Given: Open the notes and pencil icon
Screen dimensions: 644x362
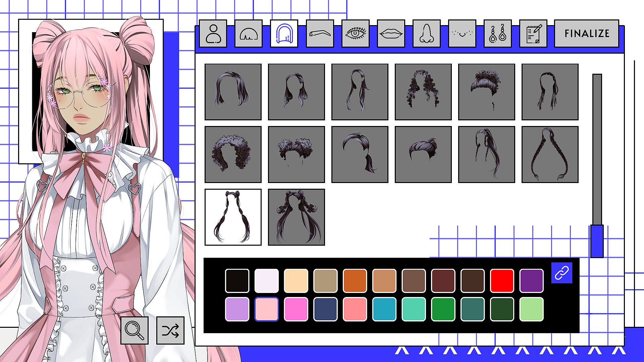Looking at the screenshot, I should click(x=533, y=34).
